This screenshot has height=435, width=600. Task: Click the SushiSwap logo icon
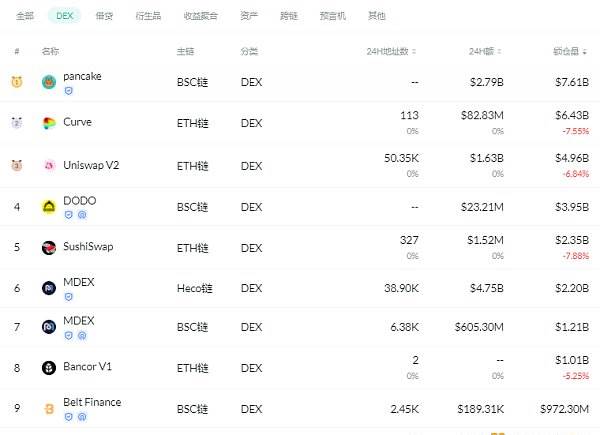[49, 248]
